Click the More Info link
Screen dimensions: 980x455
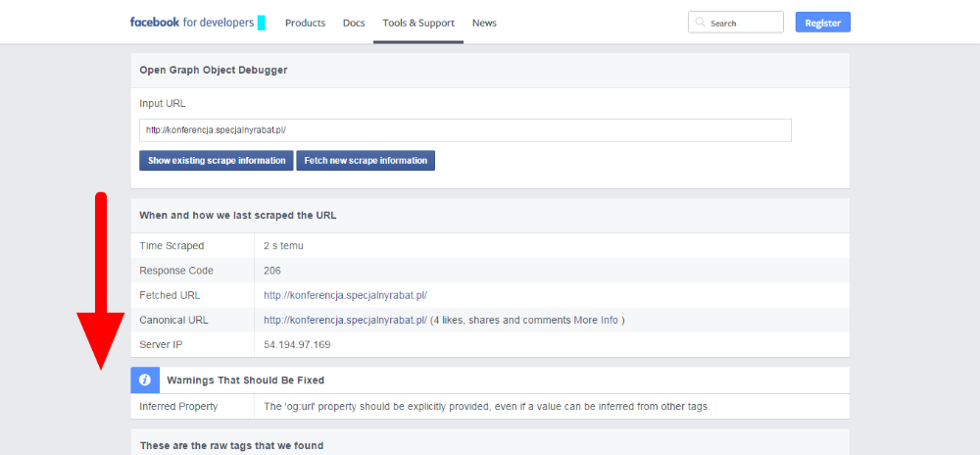click(x=596, y=320)
